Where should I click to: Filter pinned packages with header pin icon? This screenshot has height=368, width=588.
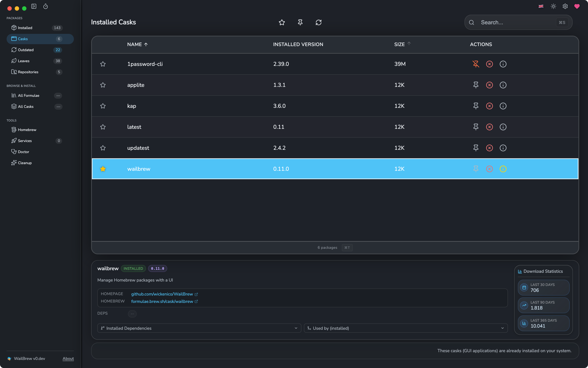[x=300, y=22]
